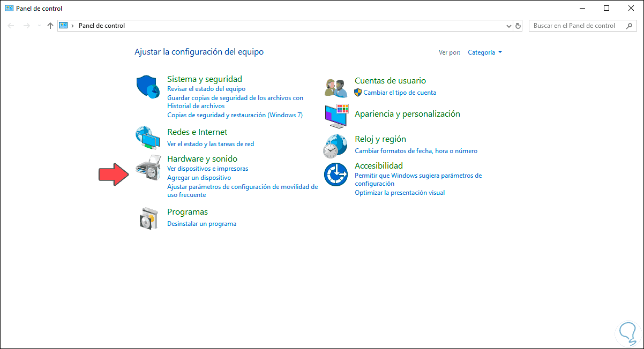This screenshot has width=644, height=349.
Task: Click Cambiar el tipo de cuenta link
Action: pos(400,93)
